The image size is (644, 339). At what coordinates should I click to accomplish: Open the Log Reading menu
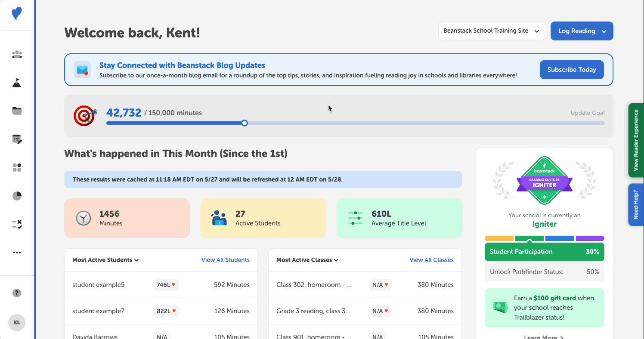tap(582, 31)
